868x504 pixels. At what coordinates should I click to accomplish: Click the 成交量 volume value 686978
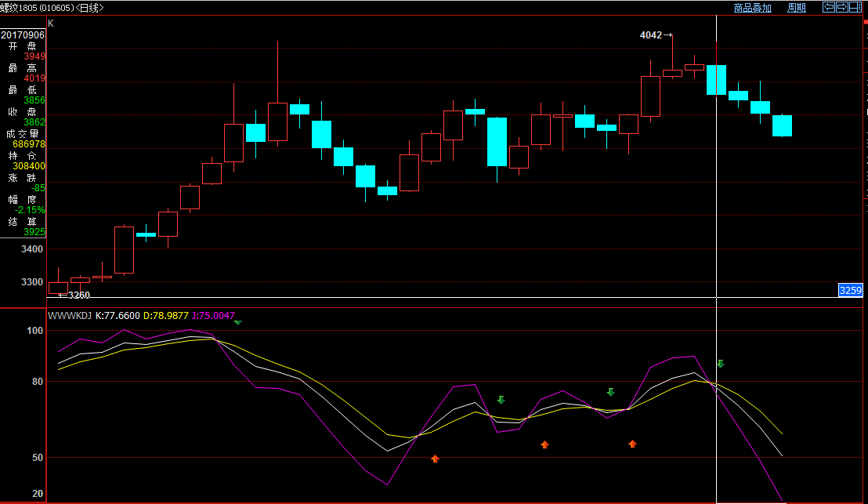point(29,144)
